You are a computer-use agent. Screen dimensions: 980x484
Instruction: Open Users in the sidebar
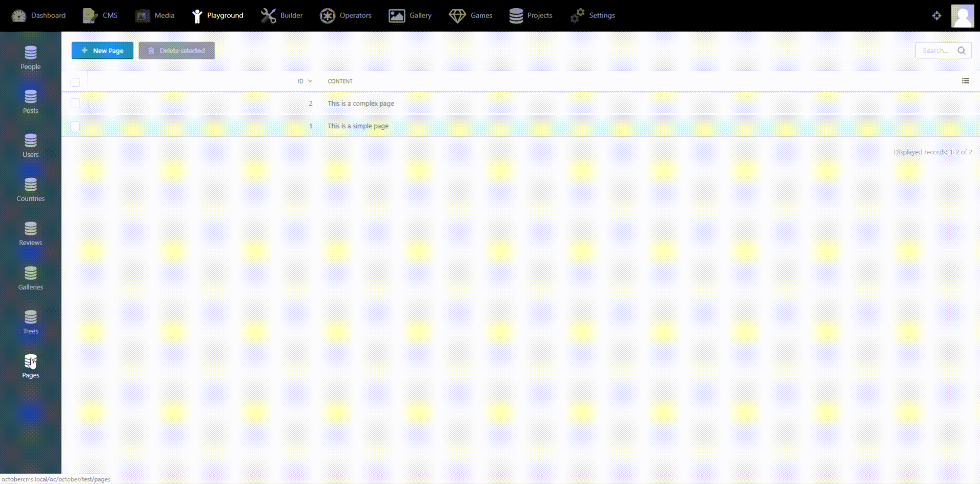tap(31, 146)
